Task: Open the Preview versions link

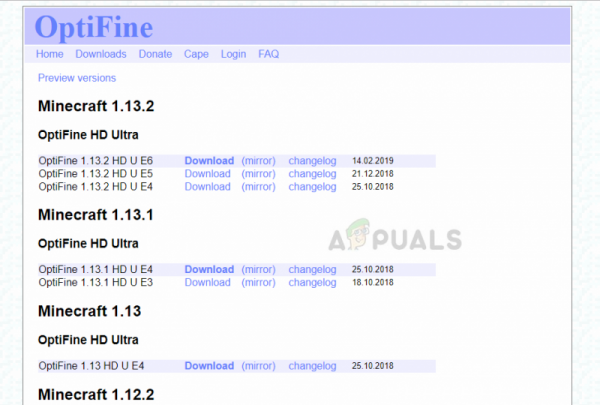Action: [77, 78]
